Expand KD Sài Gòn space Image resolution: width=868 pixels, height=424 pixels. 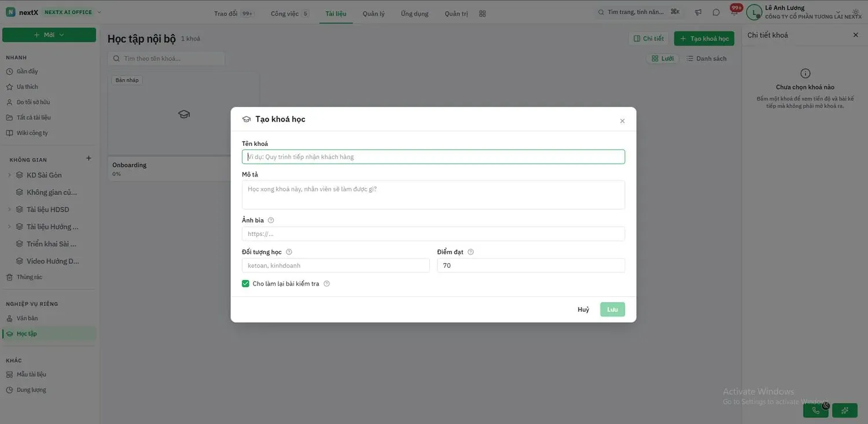[x=9, y=175]
